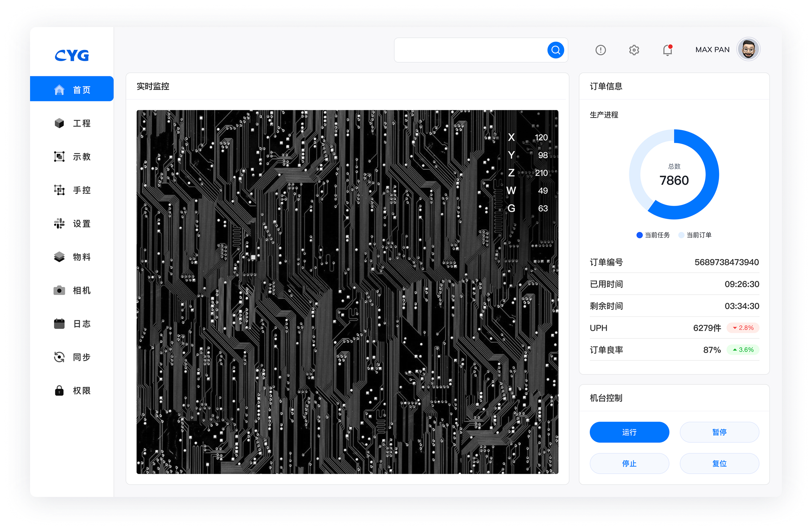The image size is (812, 530).
Task: Open the 权限 menu item
Action: point(72,390)
